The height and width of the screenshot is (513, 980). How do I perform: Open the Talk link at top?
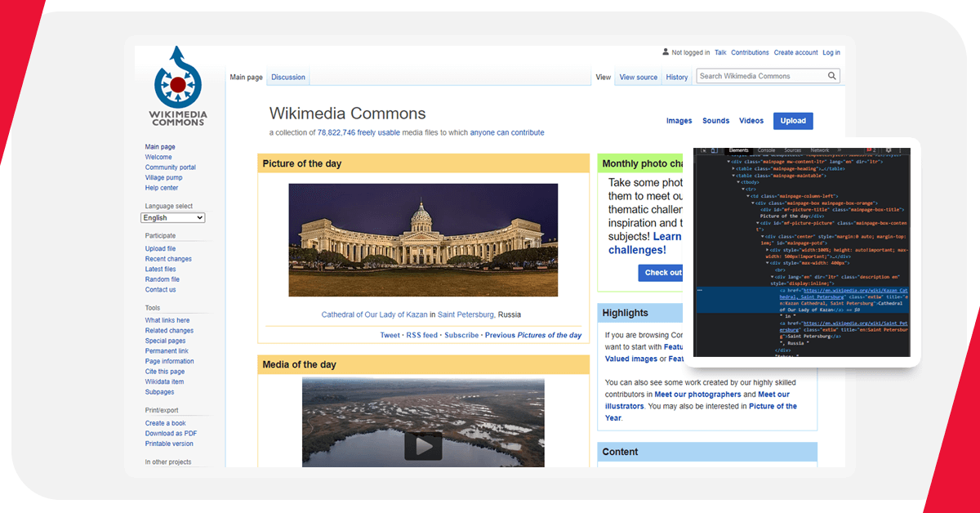pyautogui.click(x=720, y=52)
